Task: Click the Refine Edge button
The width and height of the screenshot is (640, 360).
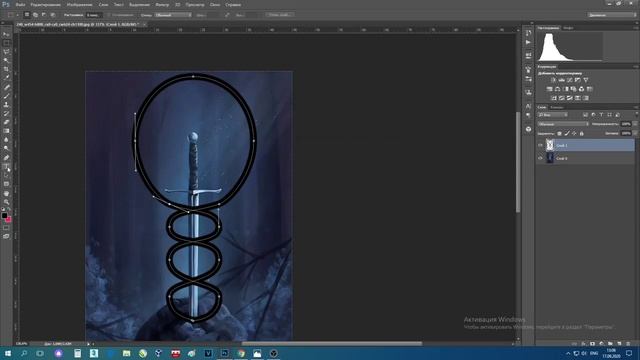Action: coord(280,15)
